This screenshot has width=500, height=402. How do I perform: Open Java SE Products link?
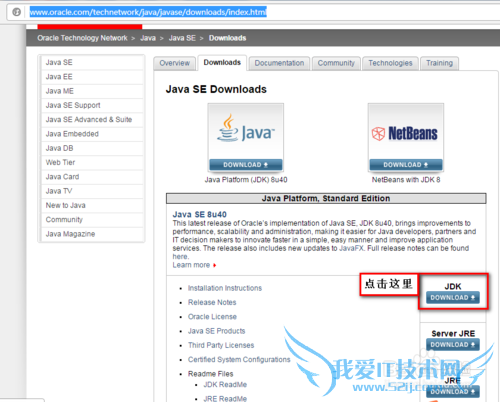coord(216,331)
